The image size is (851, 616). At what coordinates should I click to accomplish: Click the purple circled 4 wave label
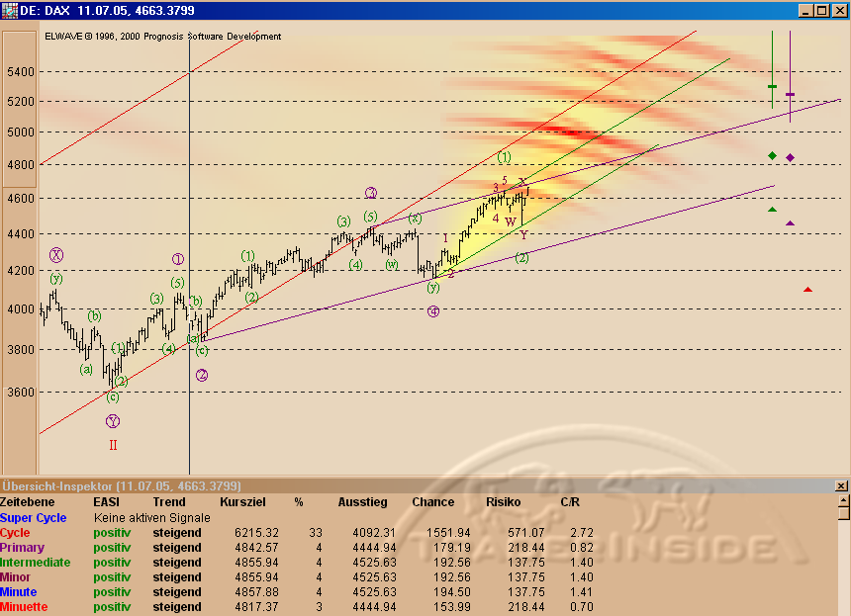pos(433,311)
